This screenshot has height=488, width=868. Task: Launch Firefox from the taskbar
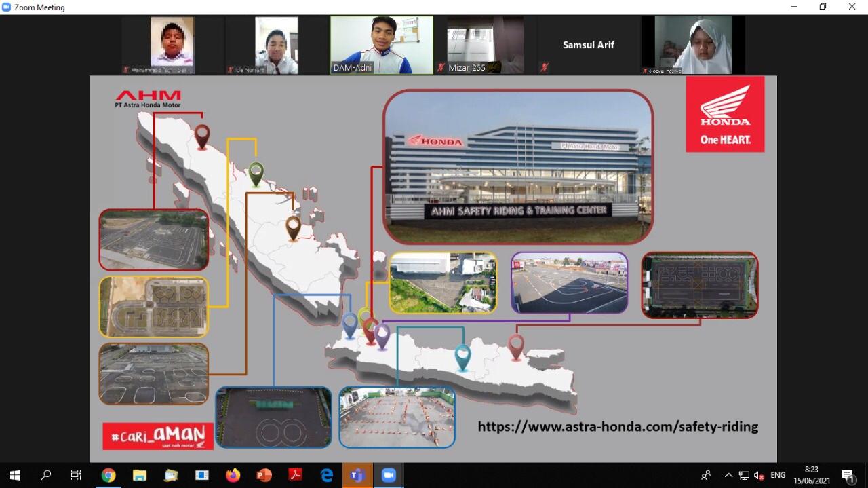tap(233, 475)
